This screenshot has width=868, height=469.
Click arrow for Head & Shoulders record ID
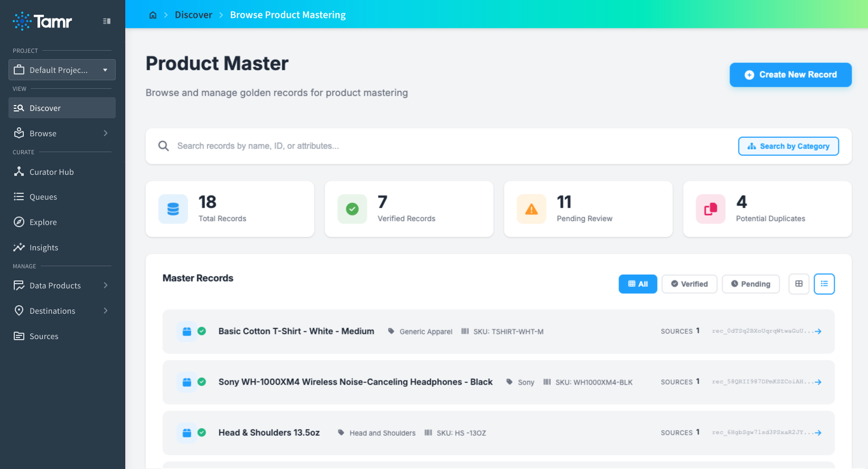pyautogui.click(x=818, y=433)
